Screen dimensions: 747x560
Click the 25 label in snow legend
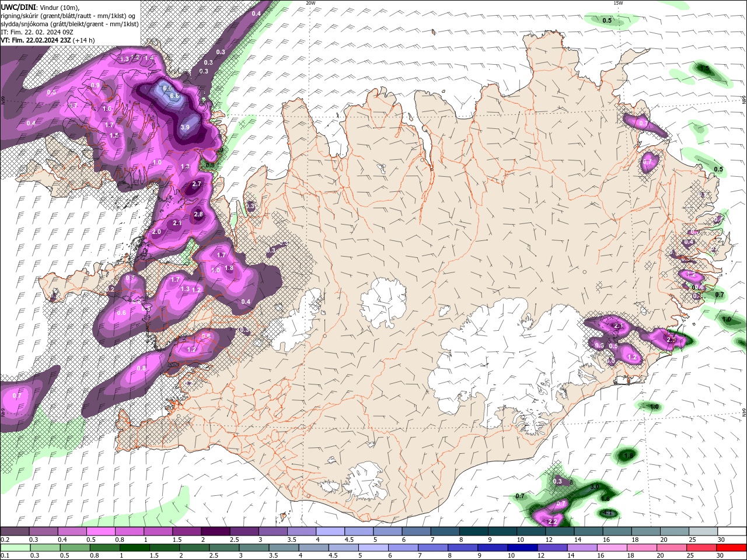693,540
